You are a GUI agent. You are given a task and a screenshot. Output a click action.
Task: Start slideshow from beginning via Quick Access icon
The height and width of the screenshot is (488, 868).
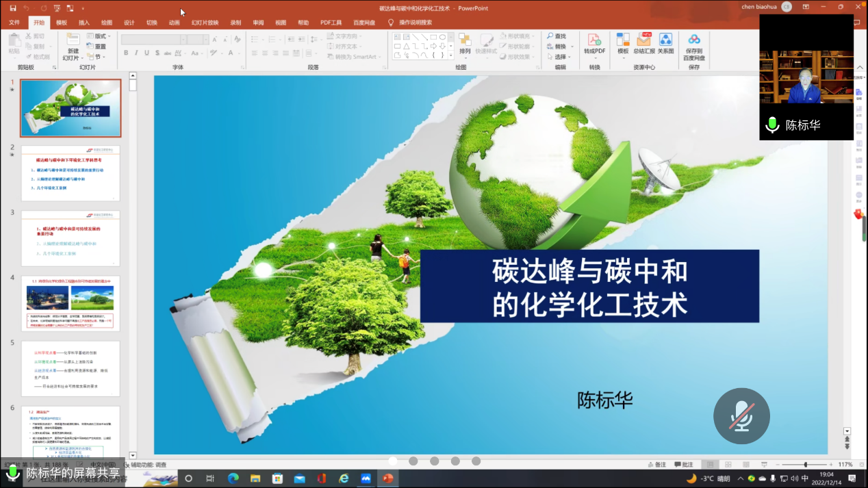57,8
